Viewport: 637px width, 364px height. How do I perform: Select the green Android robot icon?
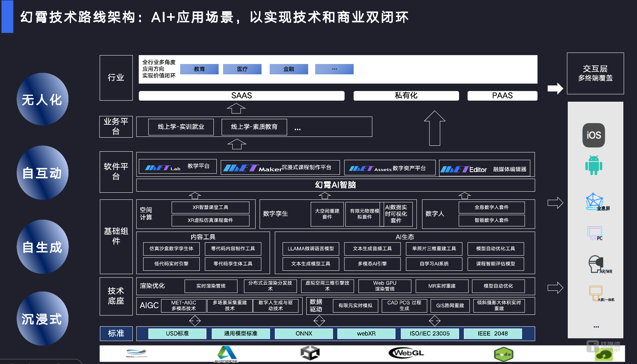click(594, 165)
